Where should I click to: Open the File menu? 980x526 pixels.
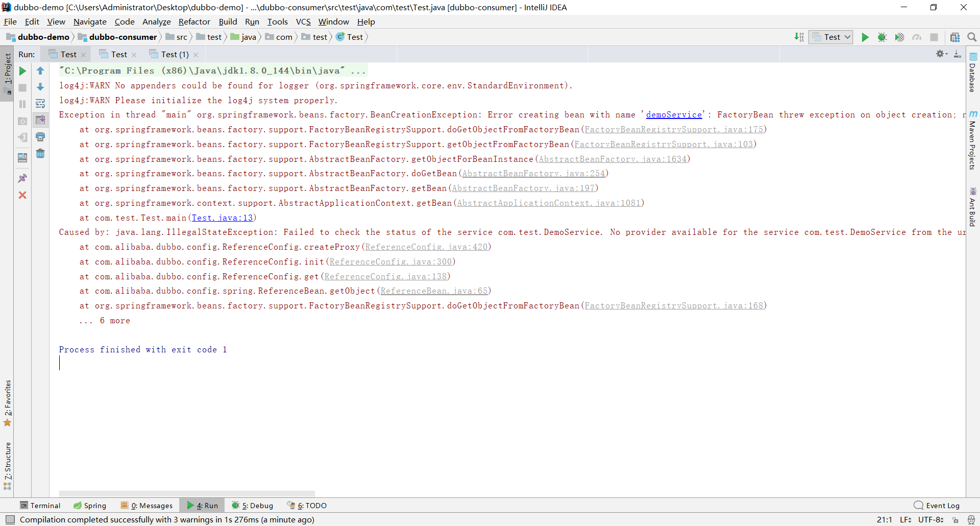10,21
